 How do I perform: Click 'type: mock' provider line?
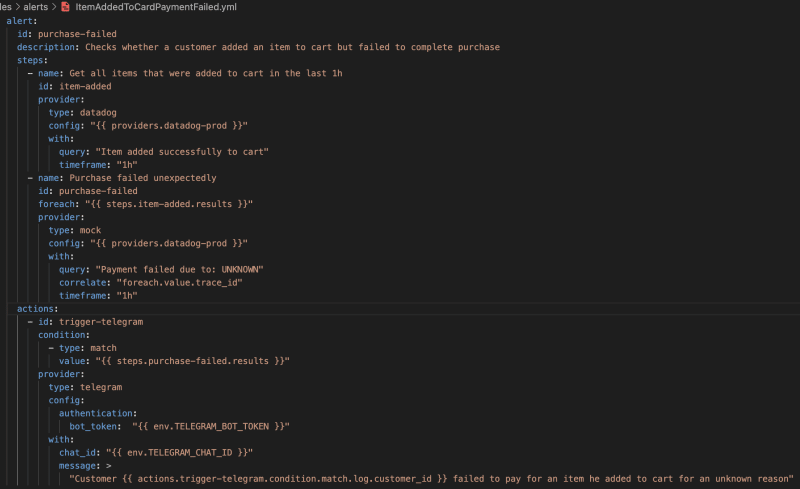coord(74,230)
